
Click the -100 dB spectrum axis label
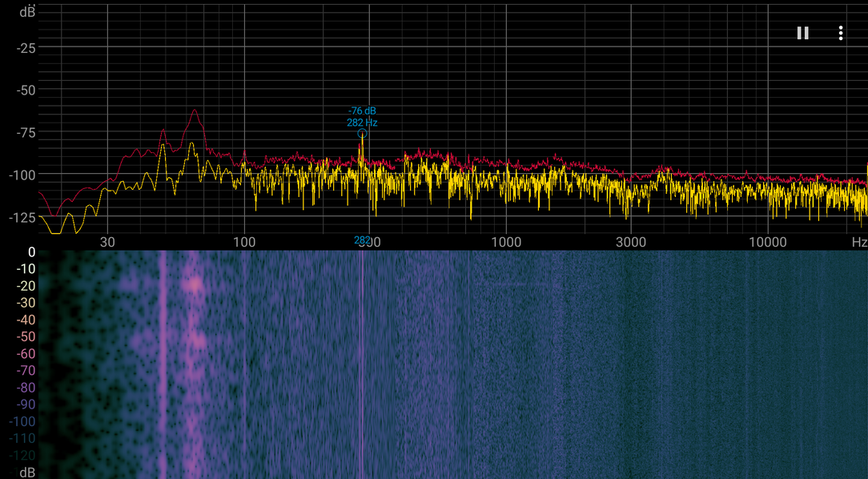click(22, 175)
